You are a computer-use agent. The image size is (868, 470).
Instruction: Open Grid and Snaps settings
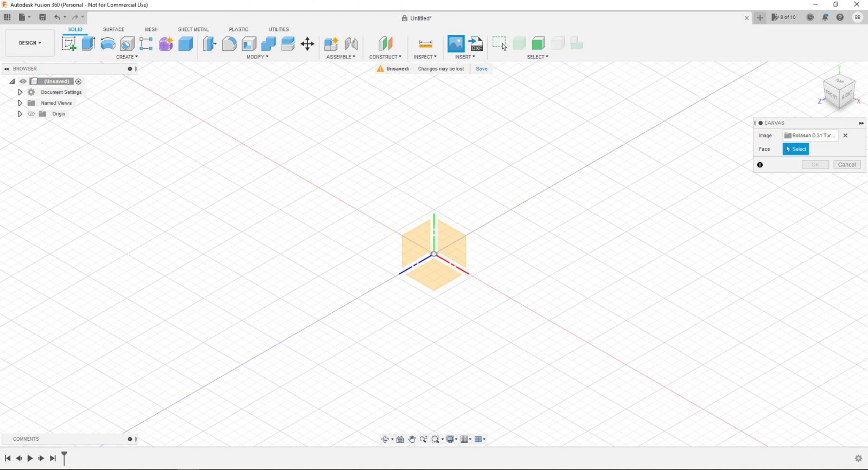(x=464, y=439)
